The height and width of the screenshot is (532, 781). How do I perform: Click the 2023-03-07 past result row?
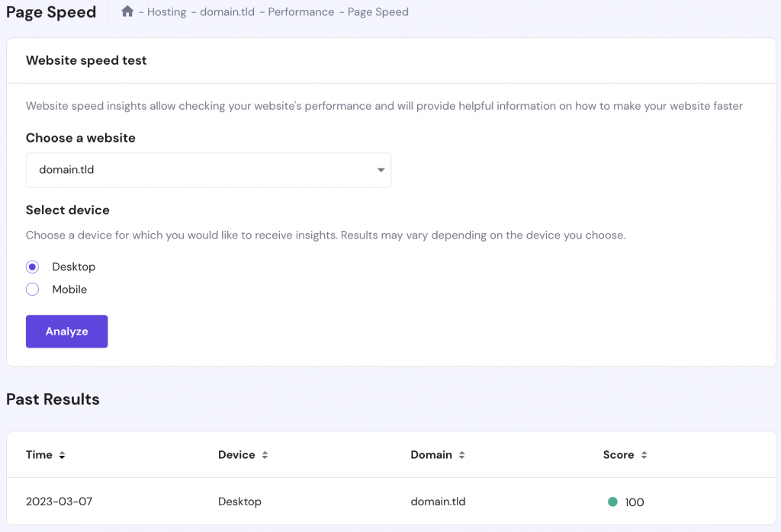(59, 502)
